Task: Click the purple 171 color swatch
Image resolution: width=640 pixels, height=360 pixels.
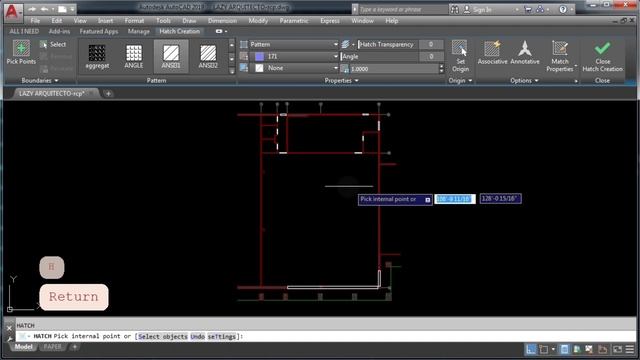Action: pyautogui.click(x=259, y=56)
